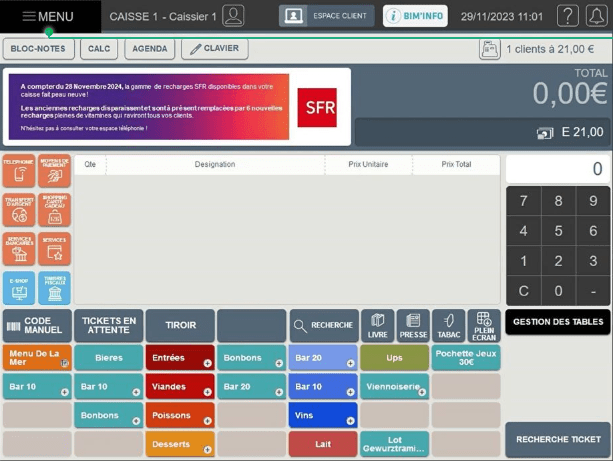613x463 pixels.
Task: Open the Moyens de Paiement tile
Action: coord(55,171)
